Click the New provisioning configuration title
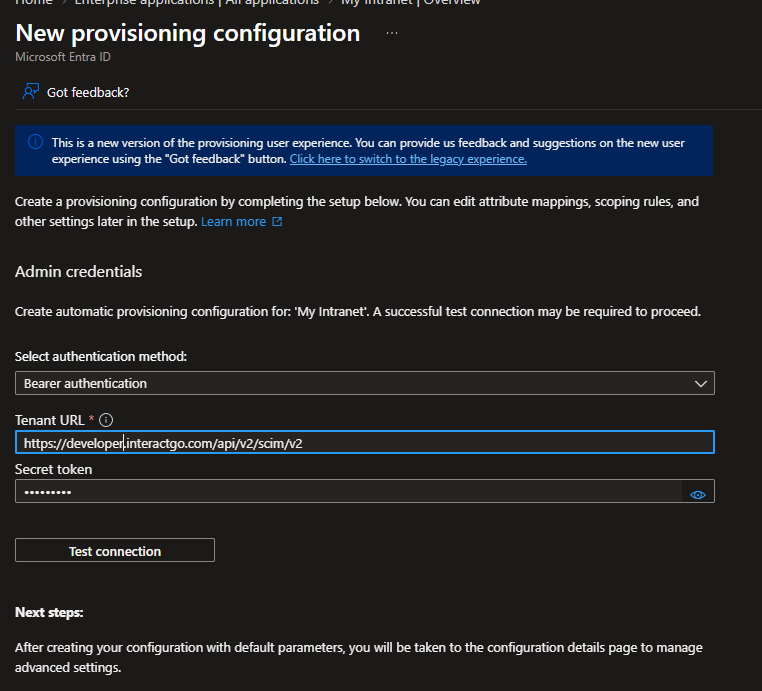 [x=188, y=33]
